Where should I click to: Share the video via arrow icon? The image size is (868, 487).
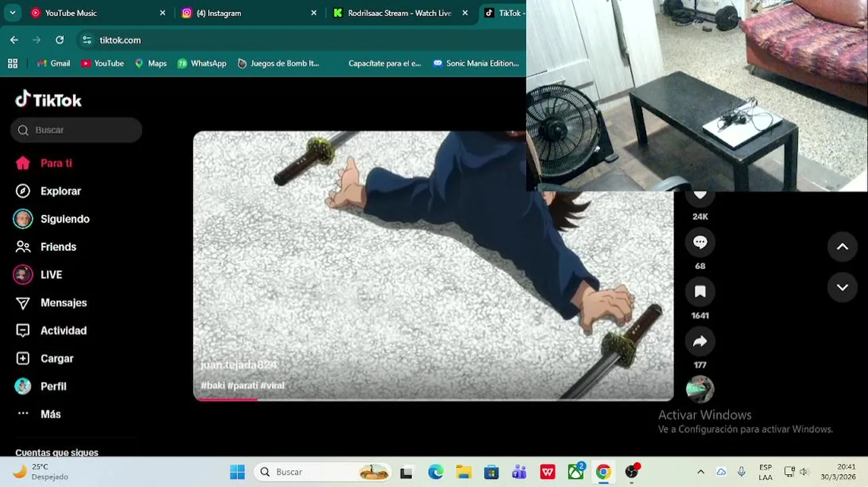pos(700,342)
